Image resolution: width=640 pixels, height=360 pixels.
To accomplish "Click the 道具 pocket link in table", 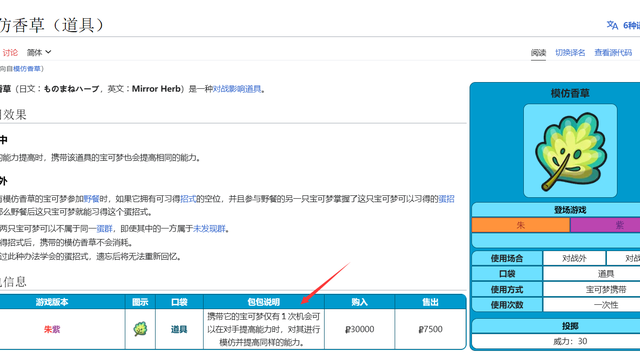I will (179, 329).
